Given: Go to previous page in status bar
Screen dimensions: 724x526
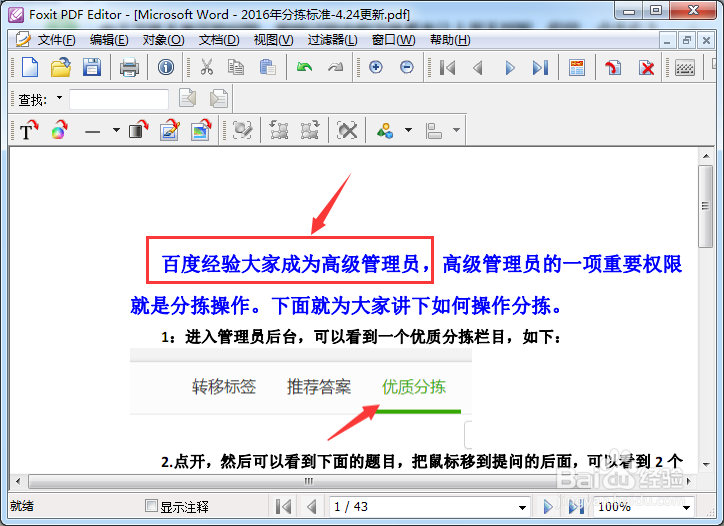Looking at the screenshot, I should coord(312,507).
